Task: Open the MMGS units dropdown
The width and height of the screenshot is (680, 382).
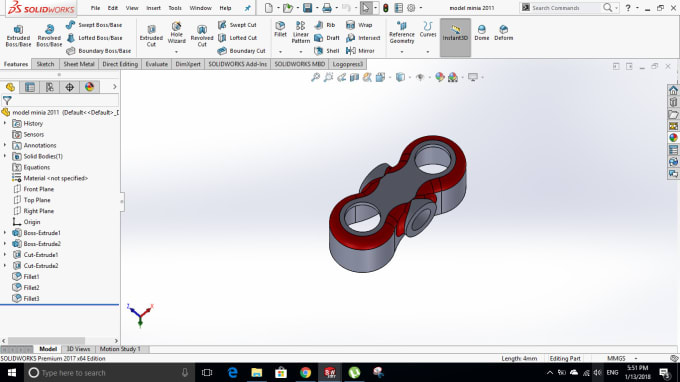Action: [x=636, y=359]
